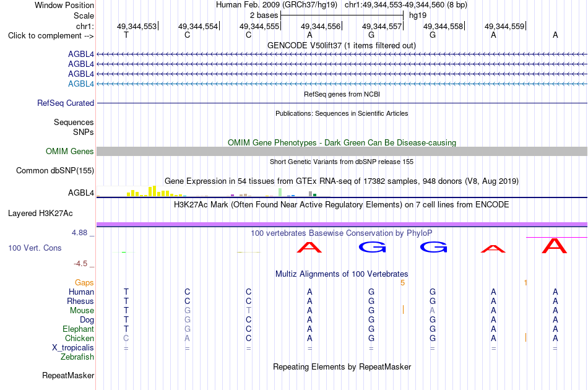588x390 pixels.
Task: Click the gray OMIM Genes bar
Action: click(x=342, y=151)
